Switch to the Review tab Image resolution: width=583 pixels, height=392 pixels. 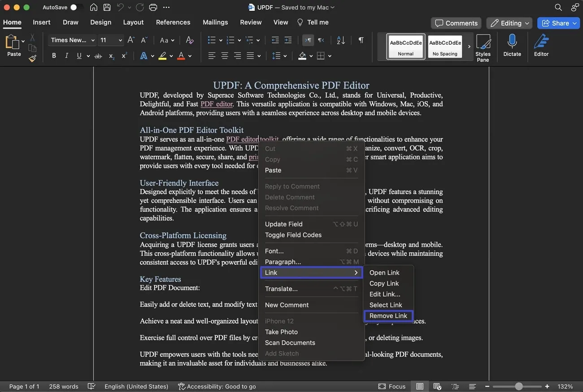(250, 22)
